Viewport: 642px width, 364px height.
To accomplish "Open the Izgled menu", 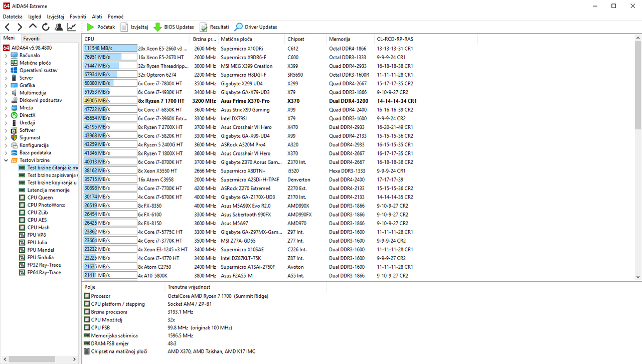I will (35, 17).
